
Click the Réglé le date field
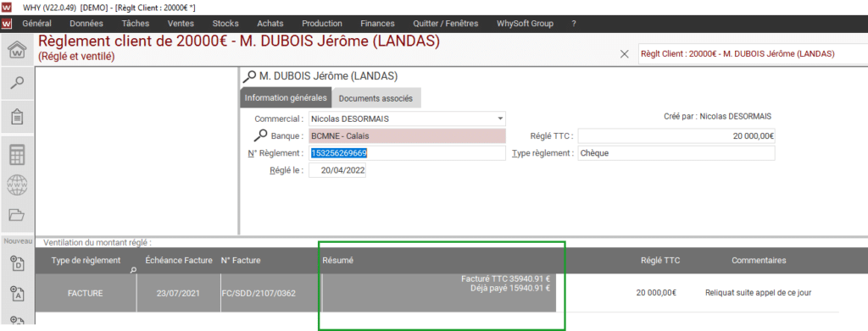point(337,171)
